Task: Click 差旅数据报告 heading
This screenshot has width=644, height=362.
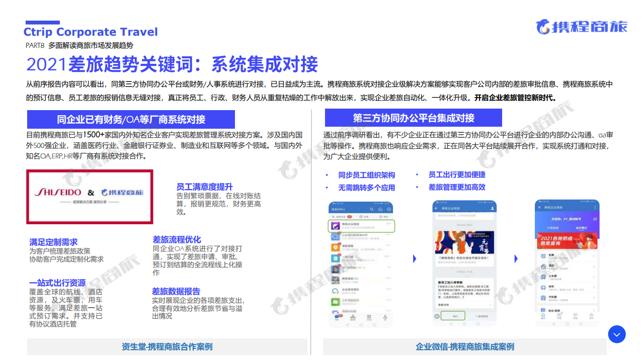Action: pos(176,291)
